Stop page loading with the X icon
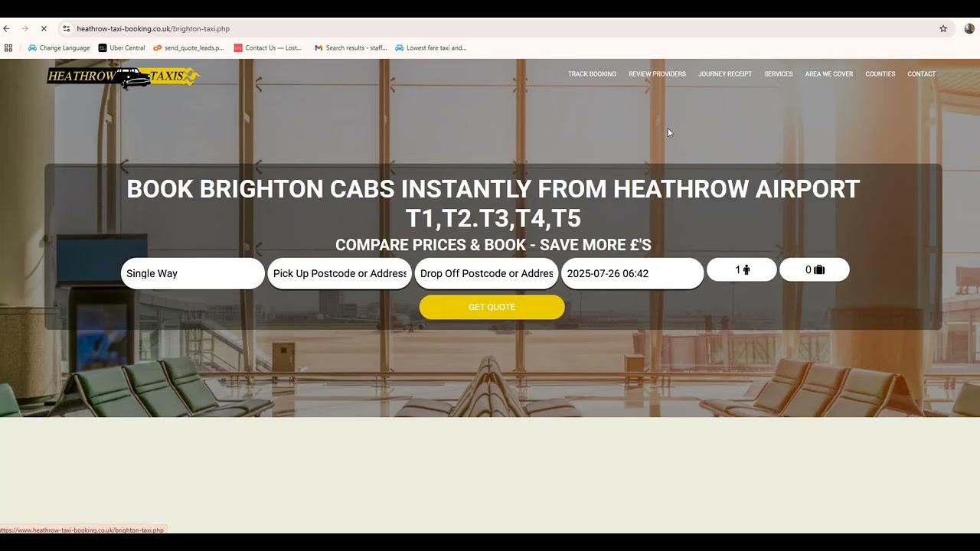980x551 pixels. (44, 28)
